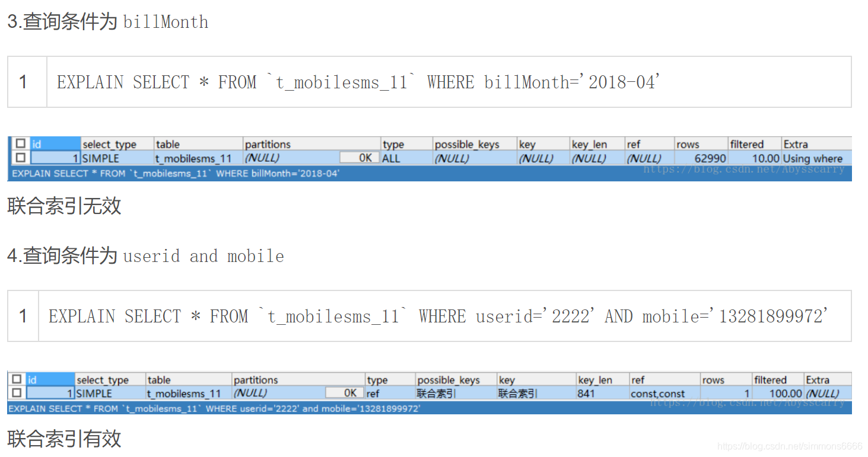
Task: Click the code block with userid='2222' query
Action: point(429,316)
